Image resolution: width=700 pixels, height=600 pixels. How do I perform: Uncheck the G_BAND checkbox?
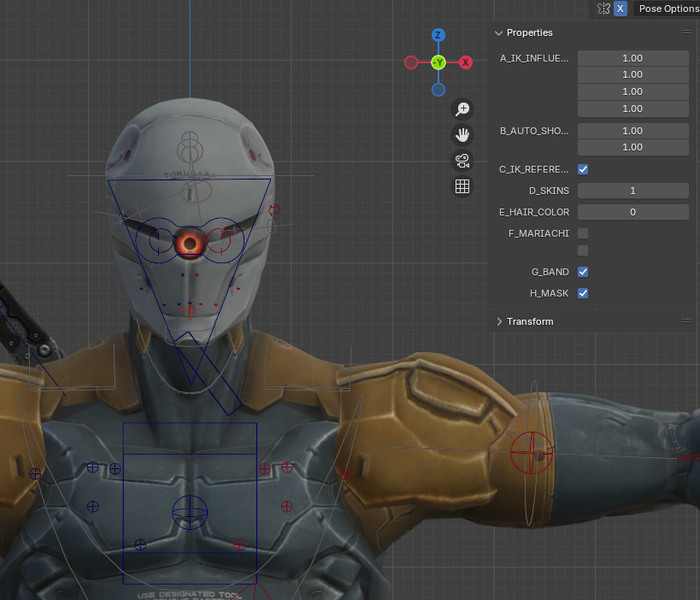coord(583,272)
